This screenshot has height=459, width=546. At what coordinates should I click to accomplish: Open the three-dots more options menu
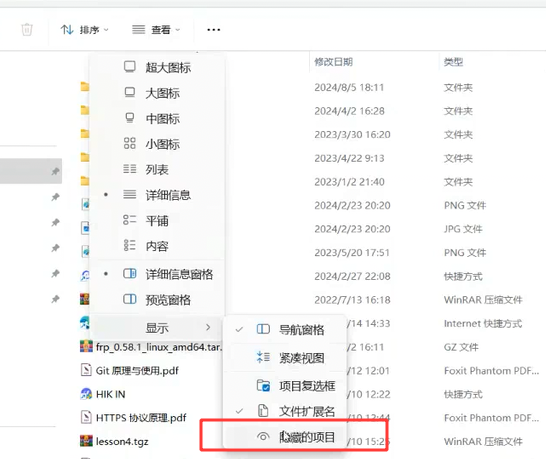point(213,30)
